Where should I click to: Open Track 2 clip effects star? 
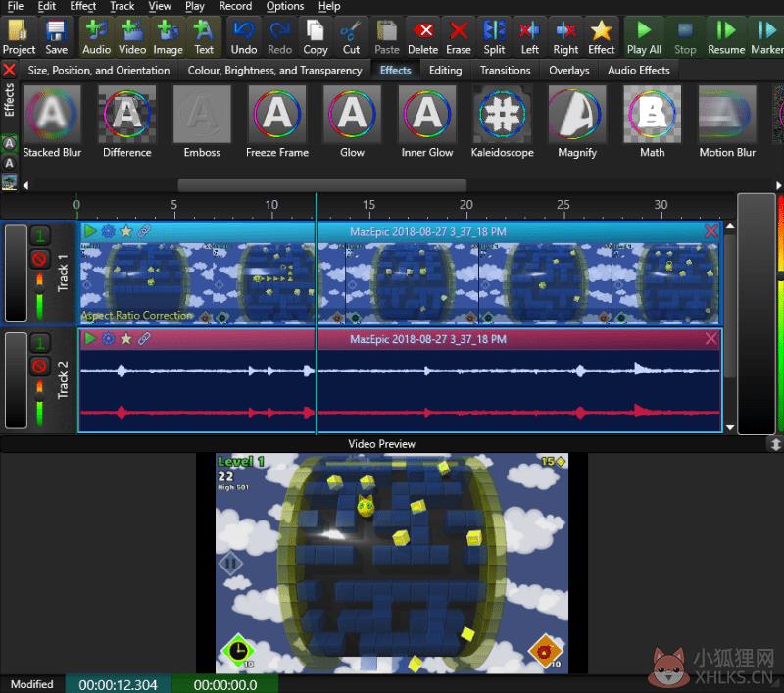(126, 339)
